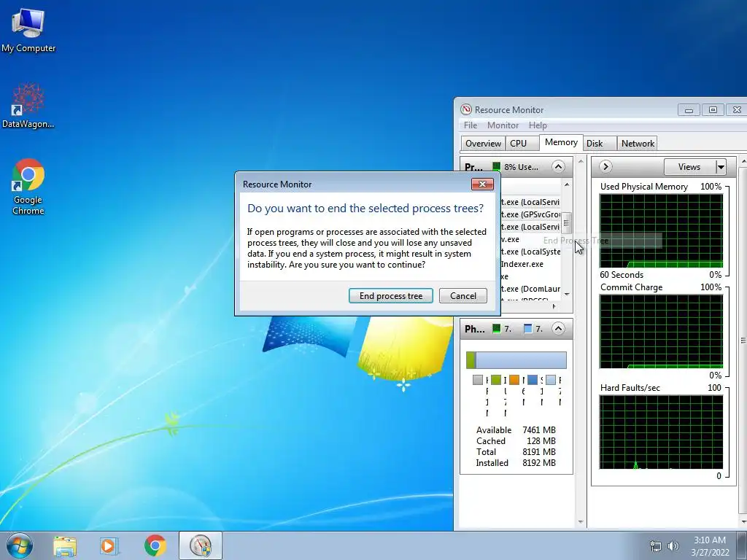Select the Memory tab
The width and height of the screenshot is (747, 560).
click(561, 142)
